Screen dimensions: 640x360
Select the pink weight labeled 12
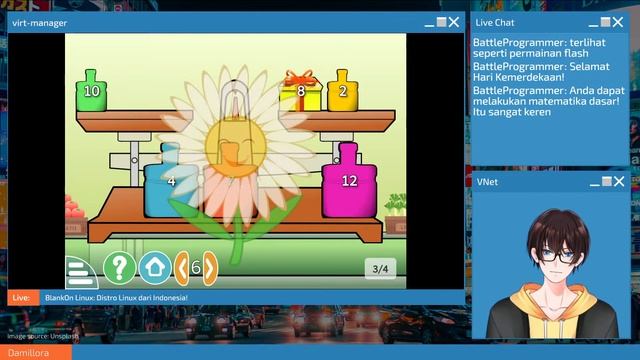tap(349, 180)
